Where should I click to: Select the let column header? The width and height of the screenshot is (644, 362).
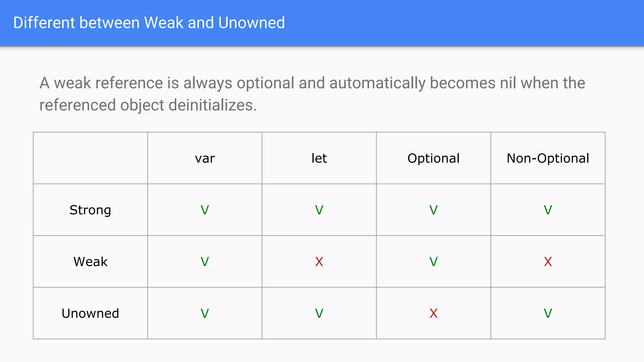[319, 158]
